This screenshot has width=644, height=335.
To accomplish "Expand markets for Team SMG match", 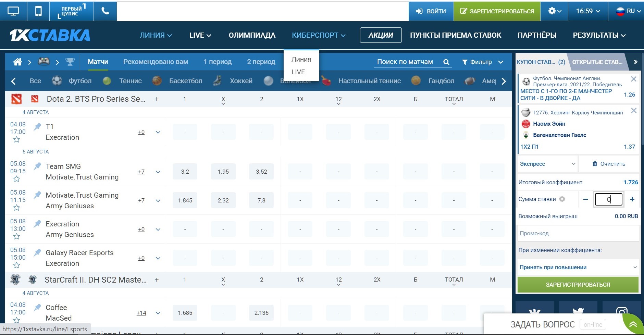I will click(158, 172).
